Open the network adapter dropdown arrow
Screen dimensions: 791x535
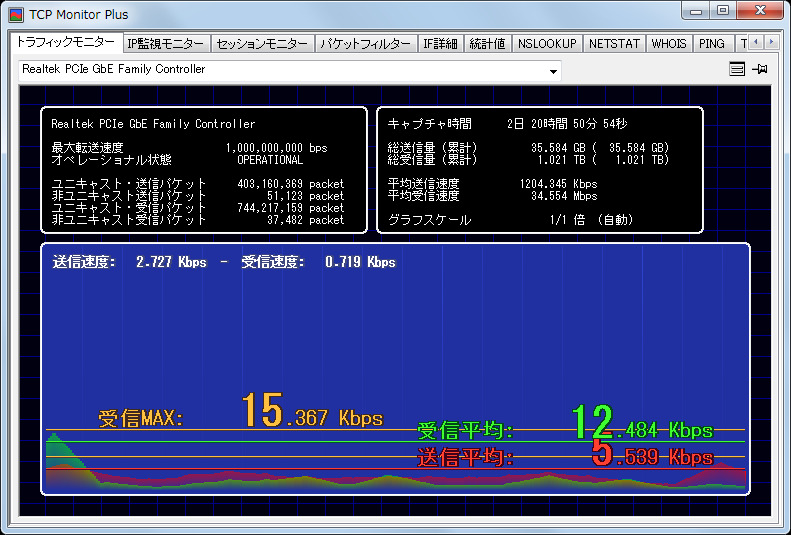tap(553, 71)
